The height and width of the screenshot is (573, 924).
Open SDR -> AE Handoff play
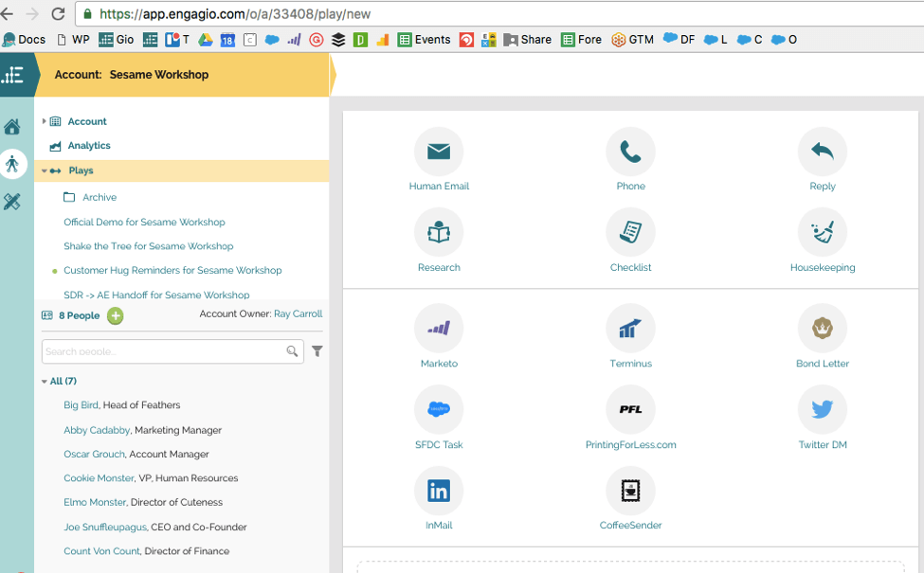pos(156,295)
